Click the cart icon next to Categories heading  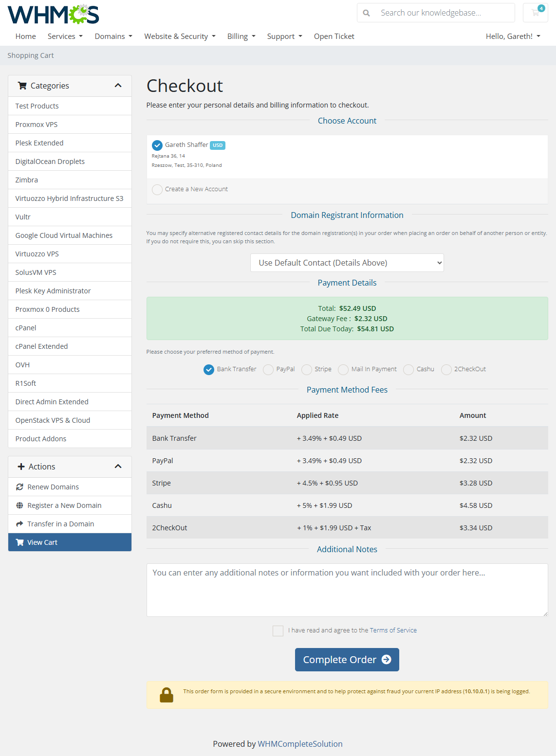click(x=22, y=85)
